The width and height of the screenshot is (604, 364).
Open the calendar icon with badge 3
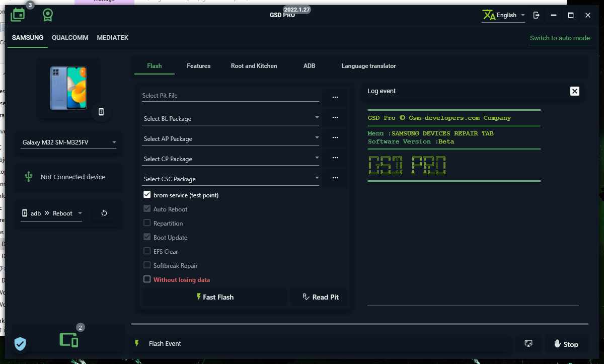(18, 15)
